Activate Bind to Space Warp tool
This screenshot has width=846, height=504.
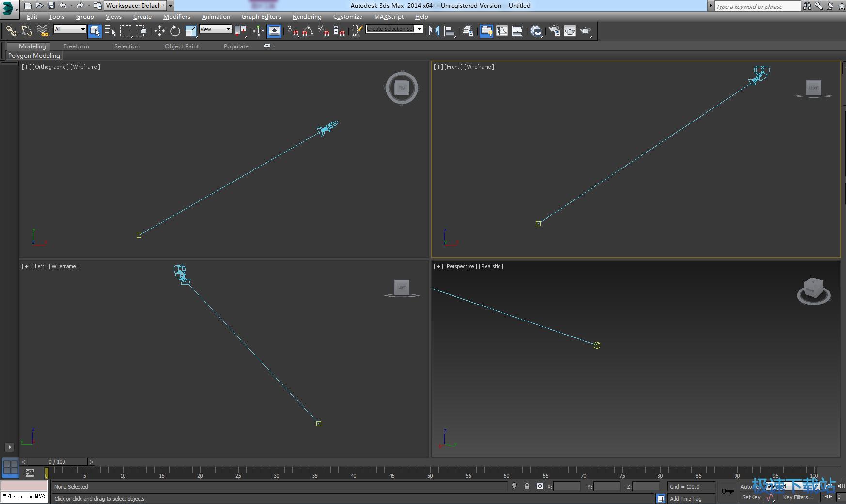point(43,31)
